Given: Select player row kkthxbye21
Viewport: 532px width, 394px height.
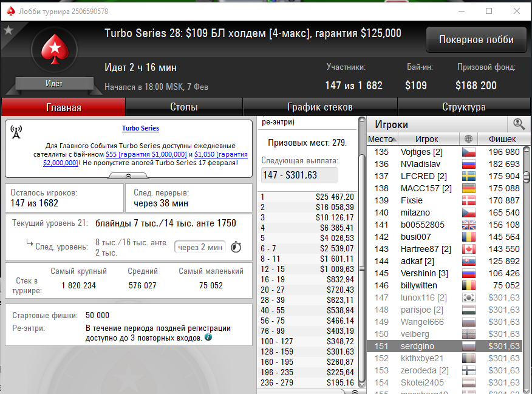Looking at the screenshot, I should [x=444, y=358].
